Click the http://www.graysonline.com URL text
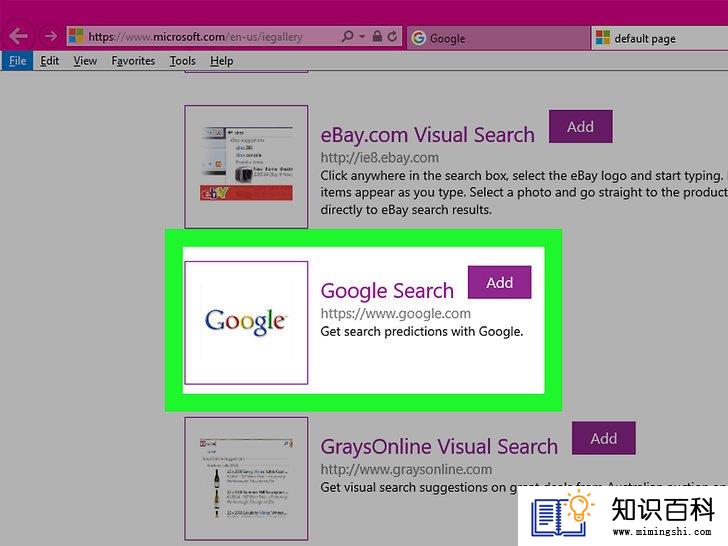This screenshot has height=546, width=728. (x=406, y=469)
